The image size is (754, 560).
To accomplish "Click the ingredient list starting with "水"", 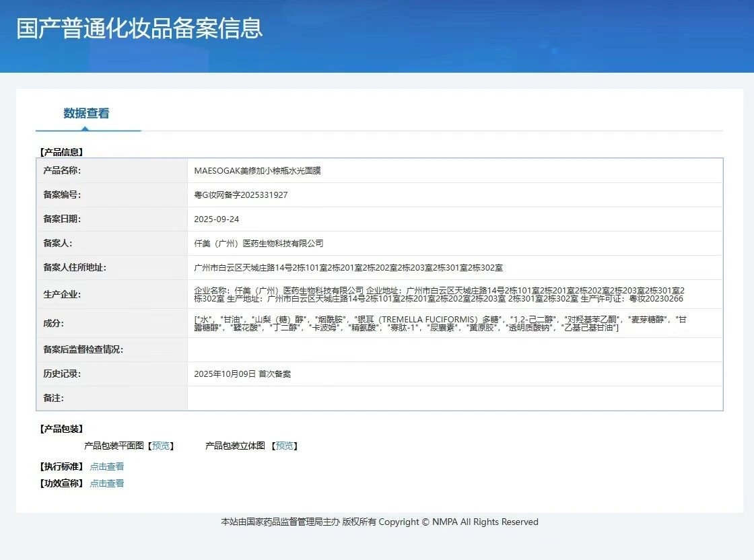I will tap(440, 324).
